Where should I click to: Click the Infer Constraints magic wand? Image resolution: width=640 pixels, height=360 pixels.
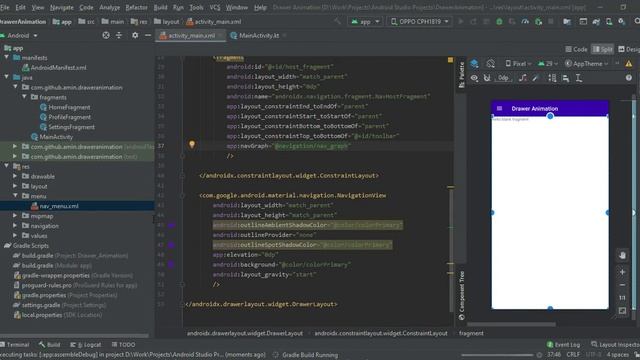pyautogui.click(x=536, y=78)
